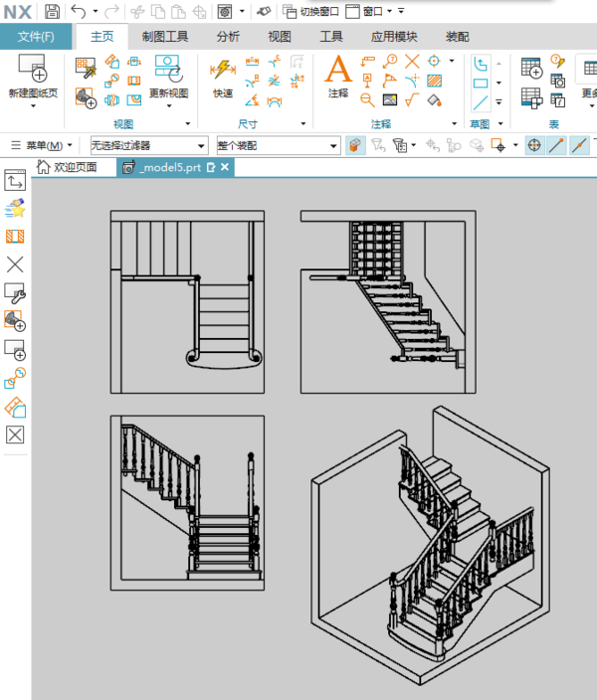The height and width of the screenshot is (700, 597).
Task: Toggle the snap point crosshair-circle button
Action: pos(534,145)
